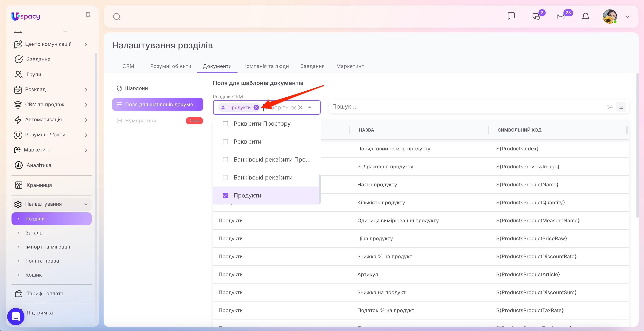
Task: Uncheck the Продукти checkbox
Action: [225, 196]
